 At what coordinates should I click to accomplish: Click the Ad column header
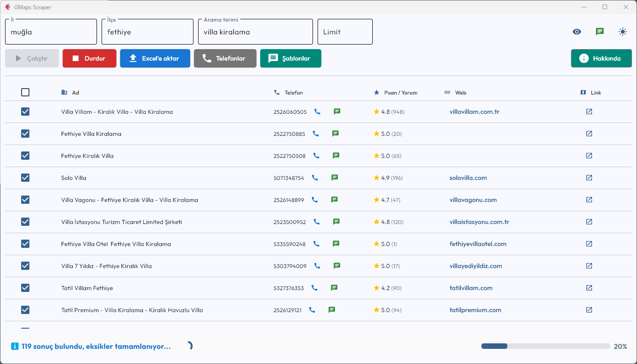click(75, 93)
